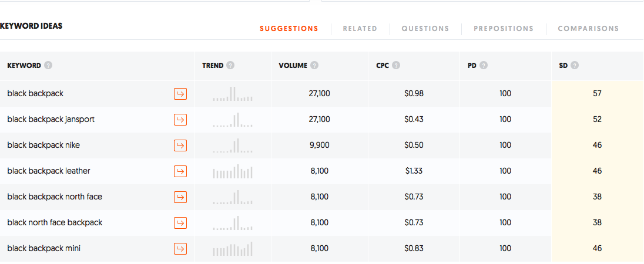Click help icon beside VOLUME header
This screenshot has width=644, height=264.
coord(315,66)
